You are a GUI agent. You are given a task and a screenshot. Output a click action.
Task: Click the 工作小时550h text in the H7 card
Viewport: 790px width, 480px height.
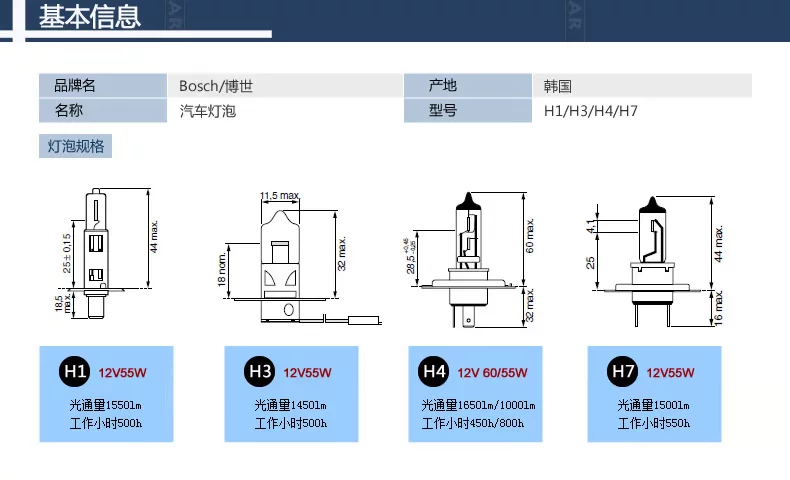click(654, 424)
